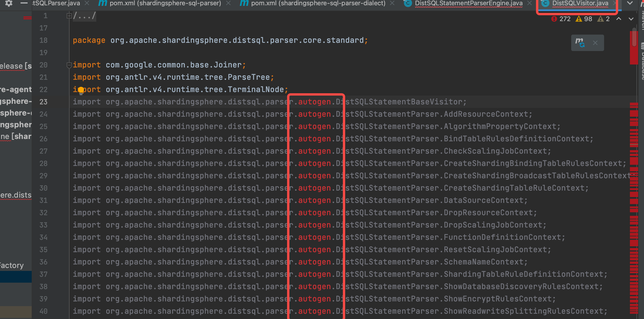Image resolution: width=644 pixels, height=319 pixels.
Task: Close the DistSQLStatementParserEngine.java tab
Action: (x=530, y=3)
